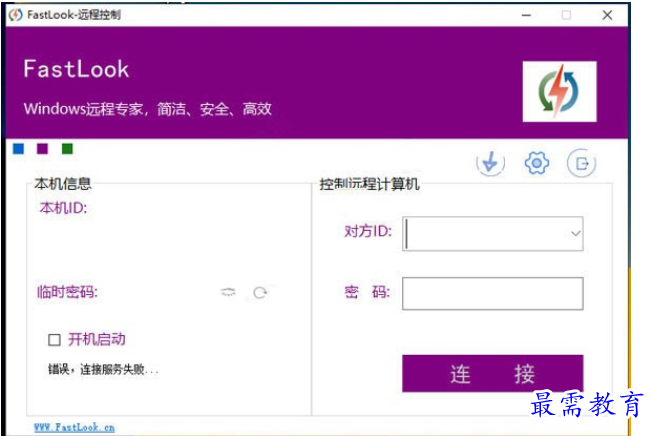Click the FastLook lightning logo image
652x436 pixels.
click(559, 91)
